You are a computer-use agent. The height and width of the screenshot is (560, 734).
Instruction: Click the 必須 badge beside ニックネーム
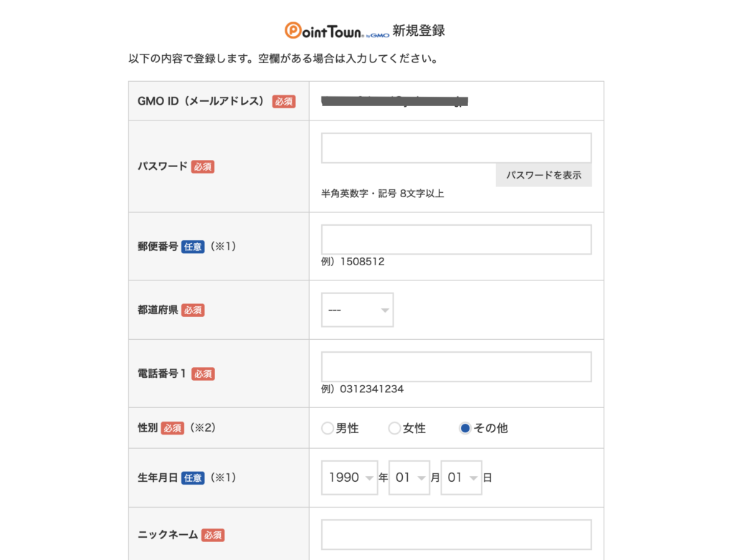213,536
